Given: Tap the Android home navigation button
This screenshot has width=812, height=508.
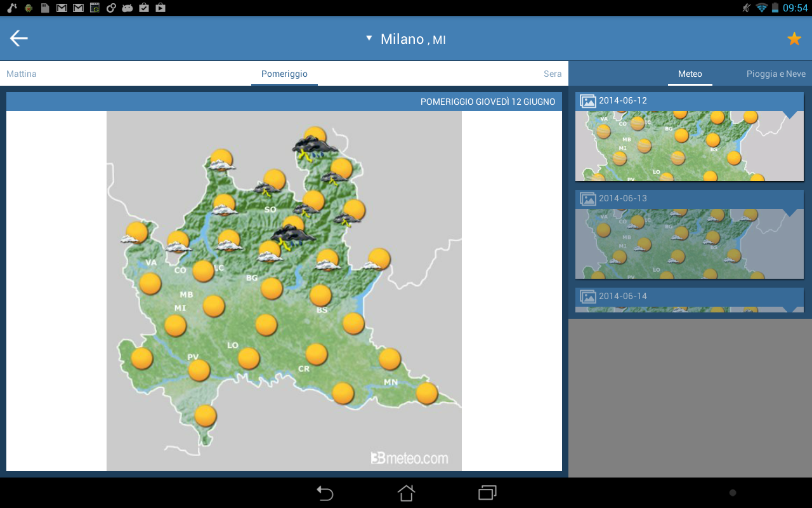Looking at the screenshot, I should tap(405, 493).
